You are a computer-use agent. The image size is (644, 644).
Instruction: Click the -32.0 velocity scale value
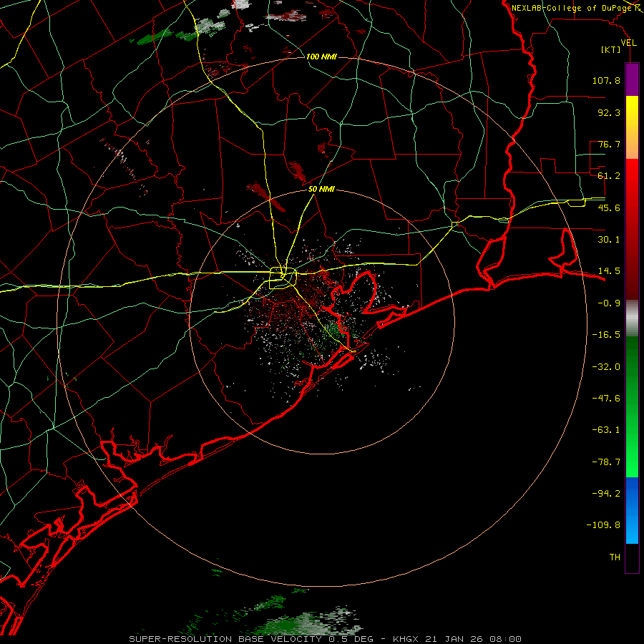pyautogui.click(x=606, y=367)
